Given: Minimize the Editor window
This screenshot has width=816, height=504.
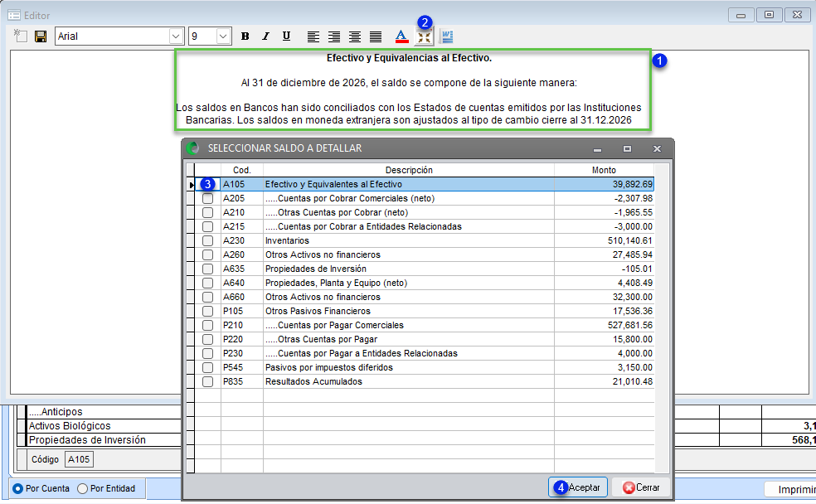Looking at the screenshot, I should pos(741,15).
